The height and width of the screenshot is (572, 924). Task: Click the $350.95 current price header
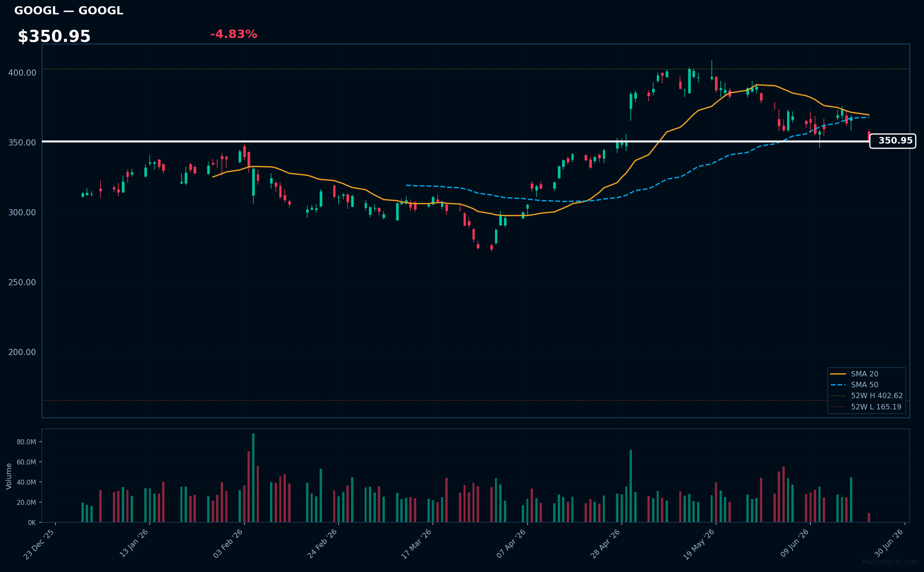pos(54,36)
